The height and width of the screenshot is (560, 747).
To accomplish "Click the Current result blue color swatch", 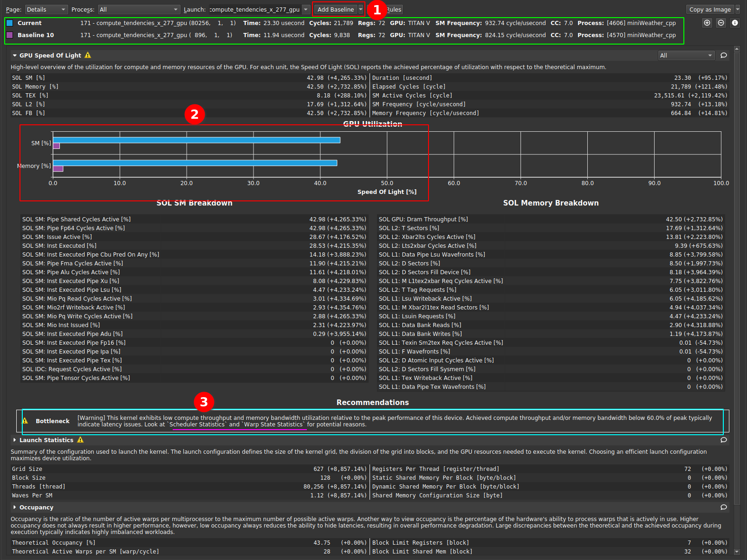I will coord(10,23).
